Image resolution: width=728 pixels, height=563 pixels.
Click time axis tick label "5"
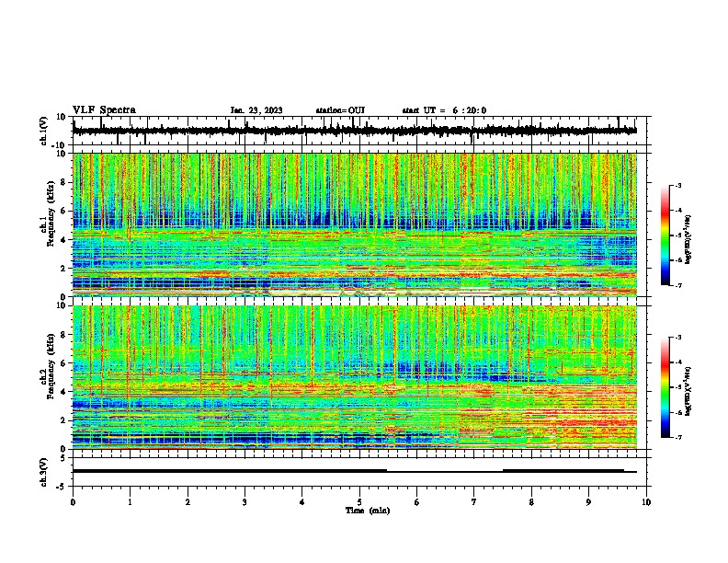pyautogui.click(x=359, y=502)
